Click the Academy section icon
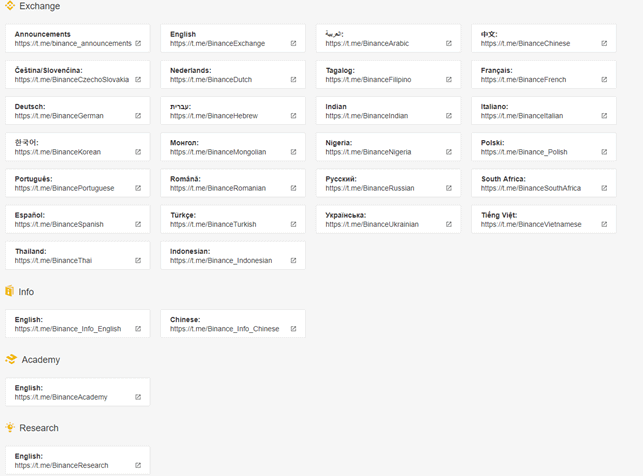 [11, 359]
